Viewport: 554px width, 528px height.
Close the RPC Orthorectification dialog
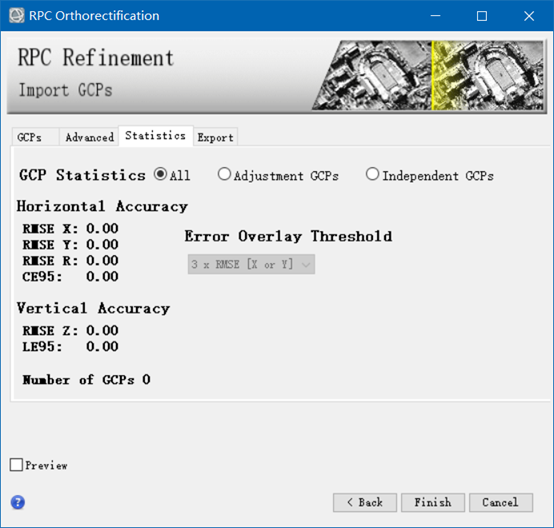[529, 16]
